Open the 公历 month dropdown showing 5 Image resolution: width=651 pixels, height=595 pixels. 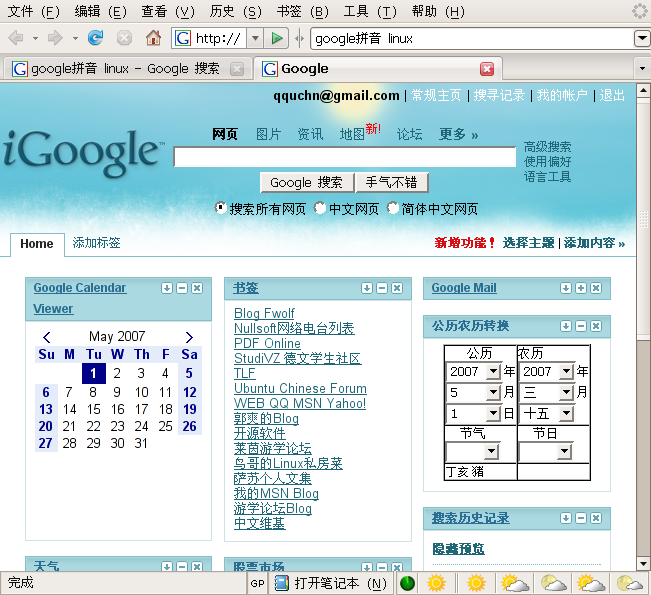tap(494, 392)
